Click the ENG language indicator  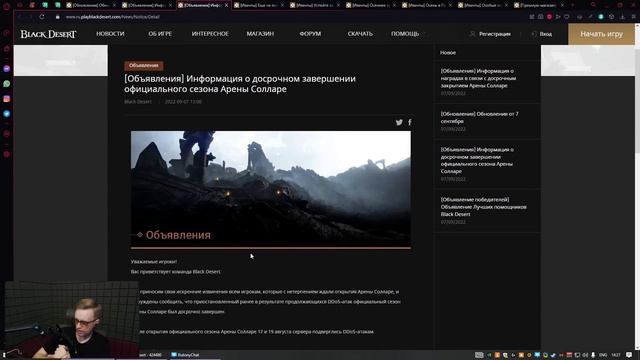[603, 355]
